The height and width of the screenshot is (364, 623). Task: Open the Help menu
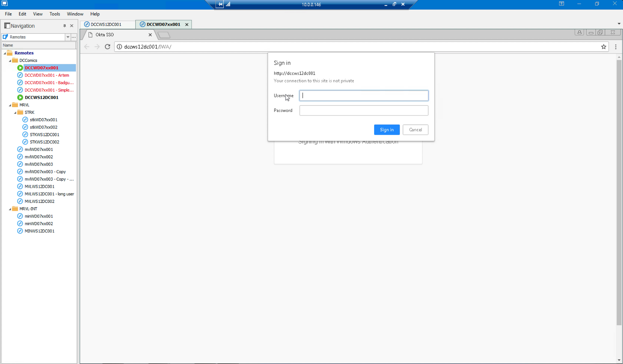95,14
